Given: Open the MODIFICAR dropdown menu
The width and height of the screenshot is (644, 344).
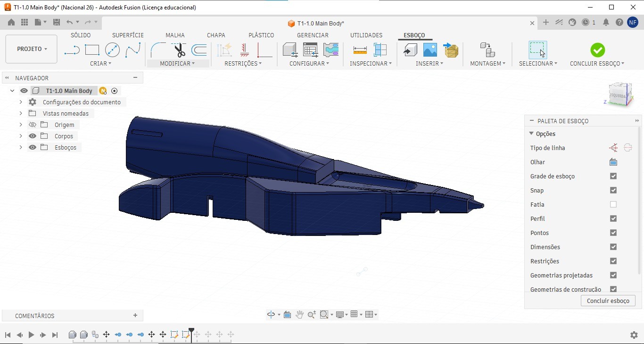Looking at the screenshot, I should coord(177,63).
